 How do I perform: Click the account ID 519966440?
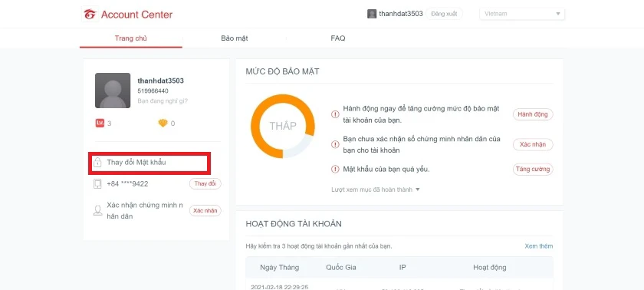153,91
